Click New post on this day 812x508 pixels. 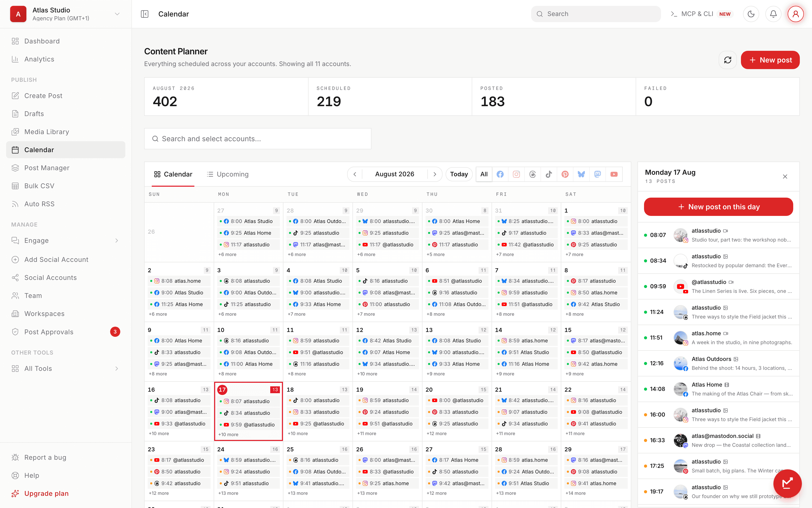(718, 207)
